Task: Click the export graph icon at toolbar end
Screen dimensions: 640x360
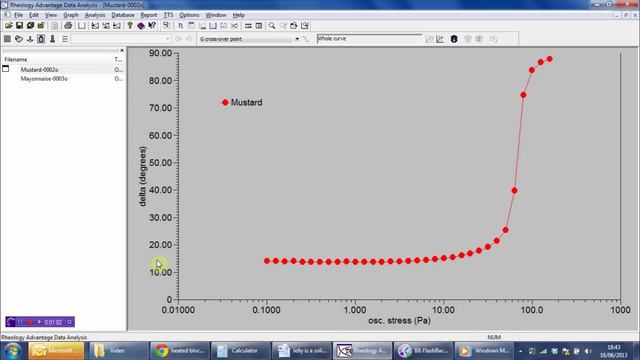Action: pos(305,26)
